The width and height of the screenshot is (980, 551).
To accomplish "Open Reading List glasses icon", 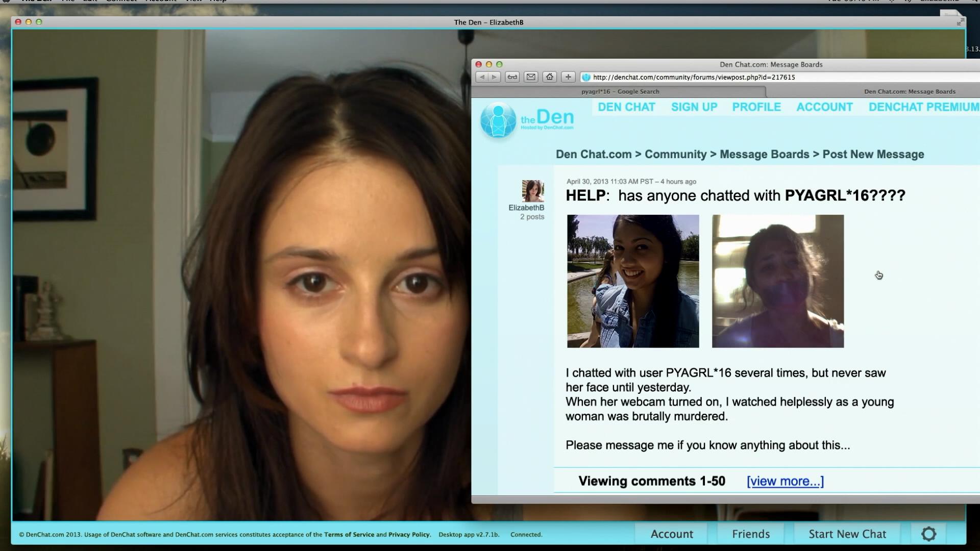I will click(512, 77).
